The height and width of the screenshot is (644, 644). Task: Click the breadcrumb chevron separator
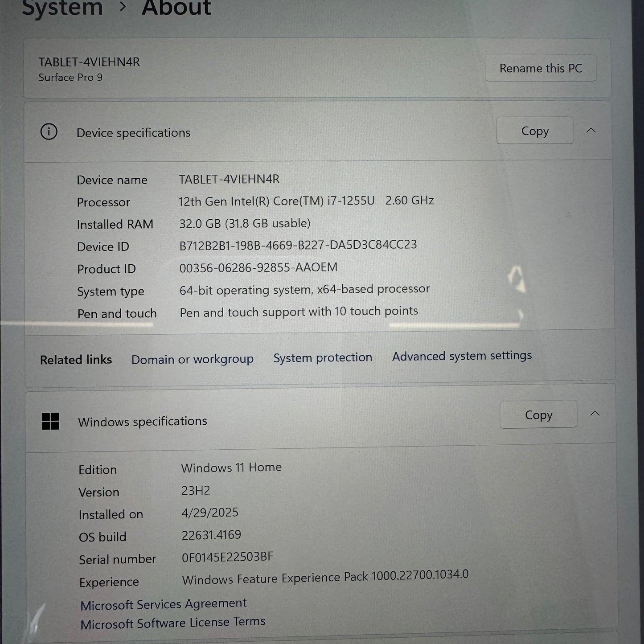click(x=123, y=7)
